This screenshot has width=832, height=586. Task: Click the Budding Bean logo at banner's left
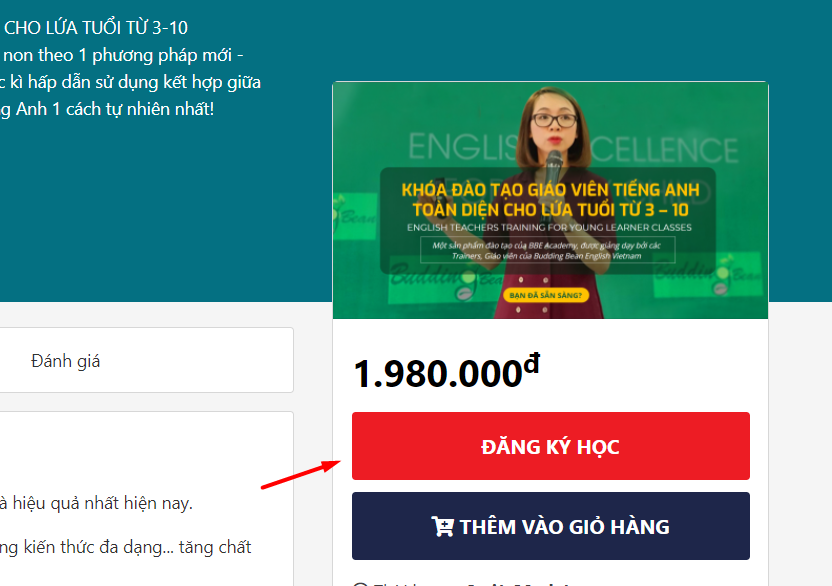[353, 215]
